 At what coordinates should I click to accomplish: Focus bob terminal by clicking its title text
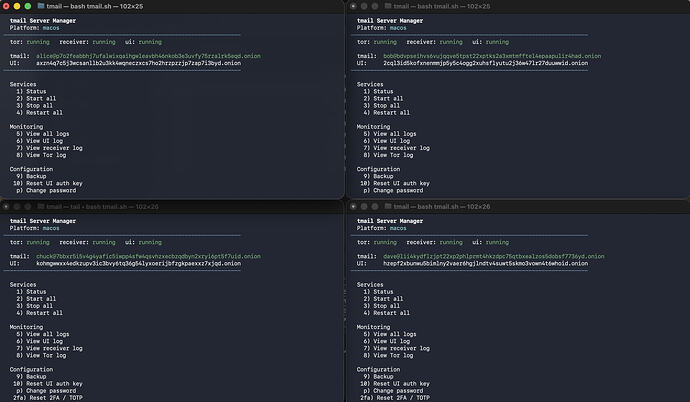442,6
